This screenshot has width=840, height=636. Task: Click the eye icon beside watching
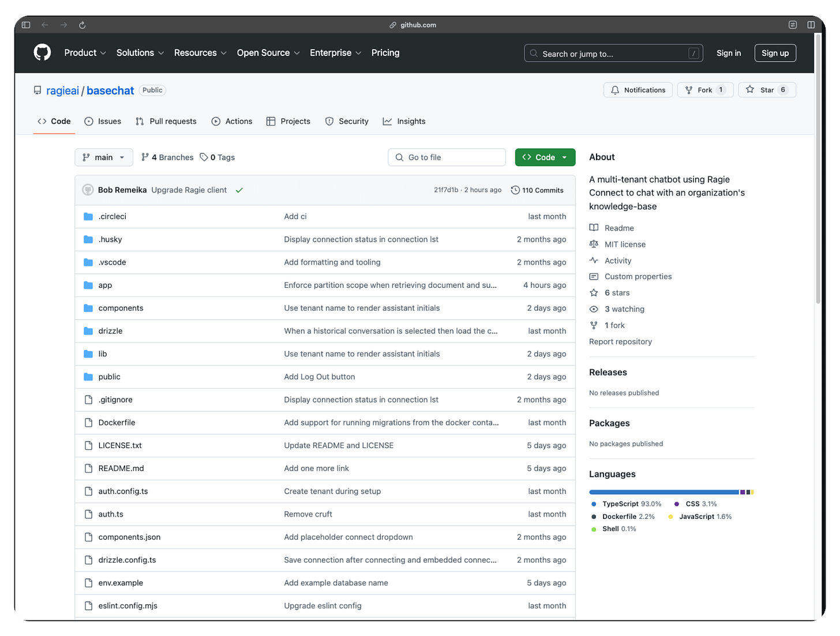point(594,309)
